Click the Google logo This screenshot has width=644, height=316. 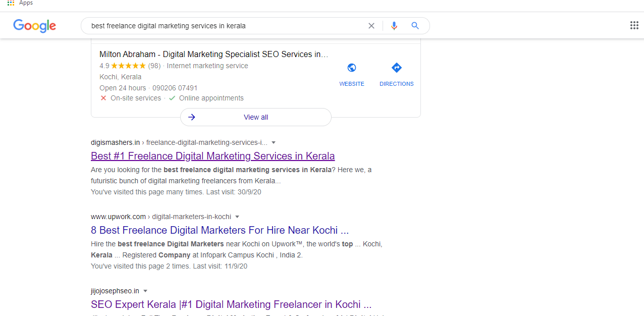[x=34, y=26]
